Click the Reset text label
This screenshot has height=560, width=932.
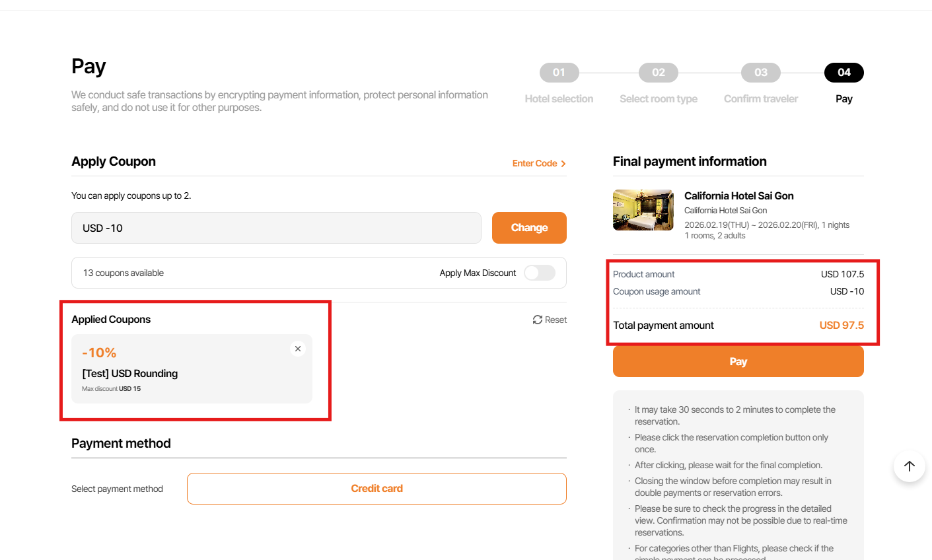(x=556, y=320)
